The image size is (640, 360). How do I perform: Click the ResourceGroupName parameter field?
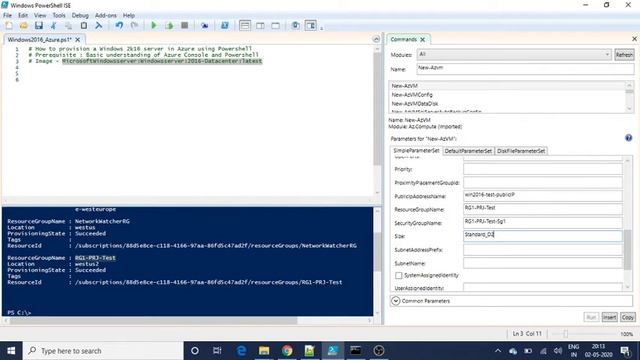pyautogui.click(x=543, y=209)
